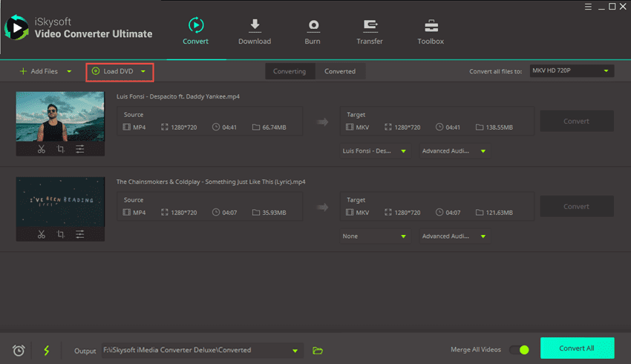Expand the Add Files dropdown arrow
This screenshot has height=364, width=631.
pyautogui.click(x=70, y=72)
